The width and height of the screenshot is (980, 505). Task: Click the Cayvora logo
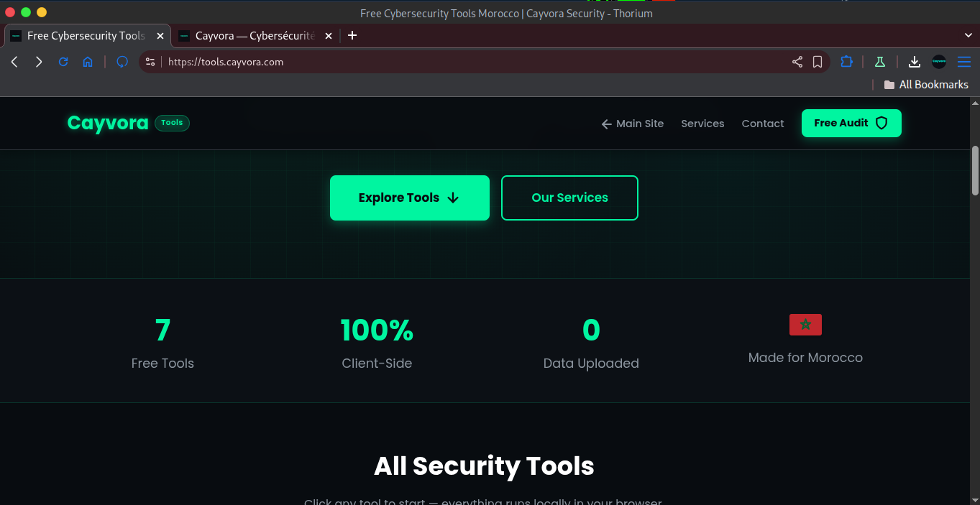click(108, 123)
